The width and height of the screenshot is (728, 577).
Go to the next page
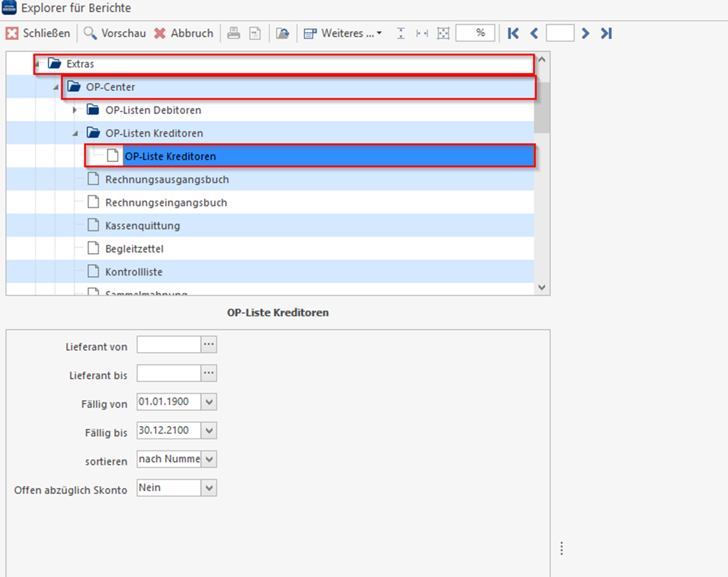(585, 33)
